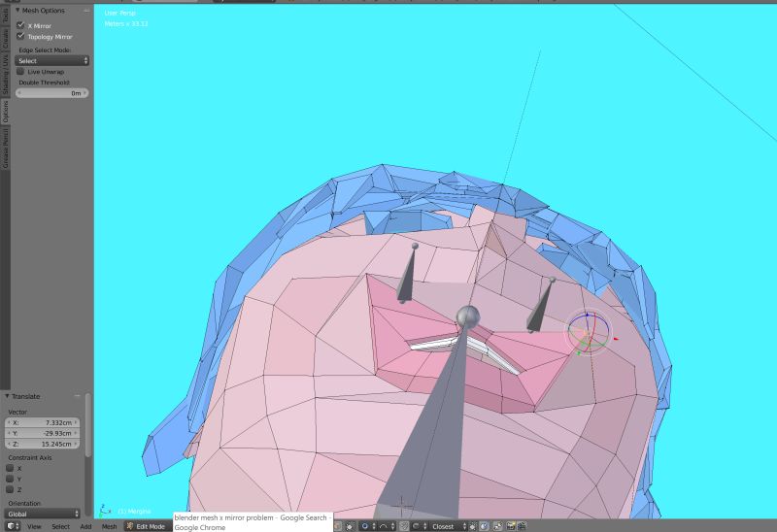Image resolution: width=777 pixels, height=532 pixels.
Task: Switch to the Options tab
Action: tap(5, 112)
